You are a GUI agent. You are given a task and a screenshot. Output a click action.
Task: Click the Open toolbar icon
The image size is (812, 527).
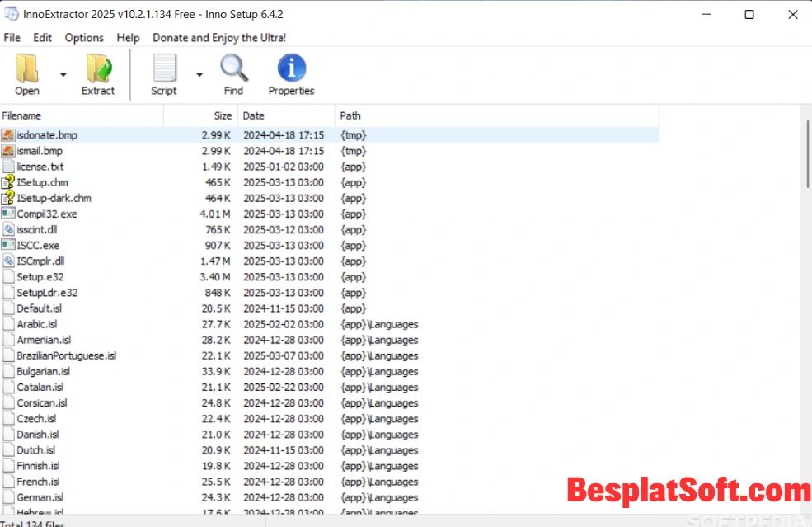[x=26, y=68]
